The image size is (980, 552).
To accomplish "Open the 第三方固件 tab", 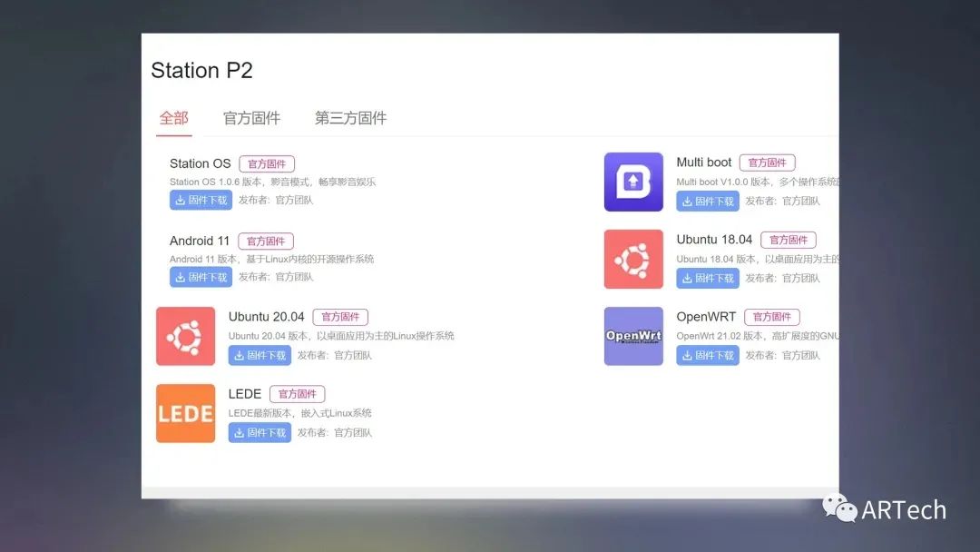I will tap(350, 117).
